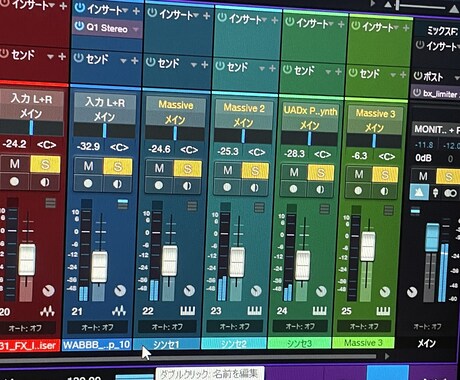Expand inserts dropdown arrow on channel 24
Screen dimensions: 460x380
(x=331, y=24)
